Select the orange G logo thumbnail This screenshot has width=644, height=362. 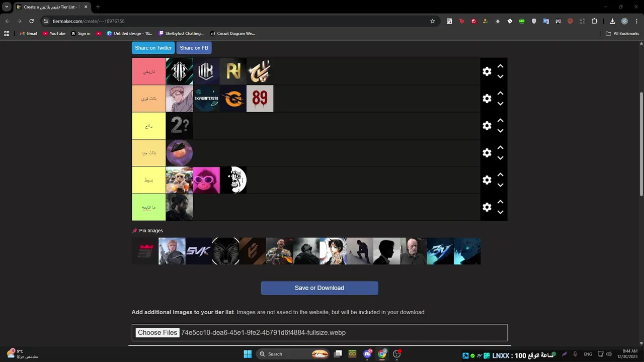(233, 99)
